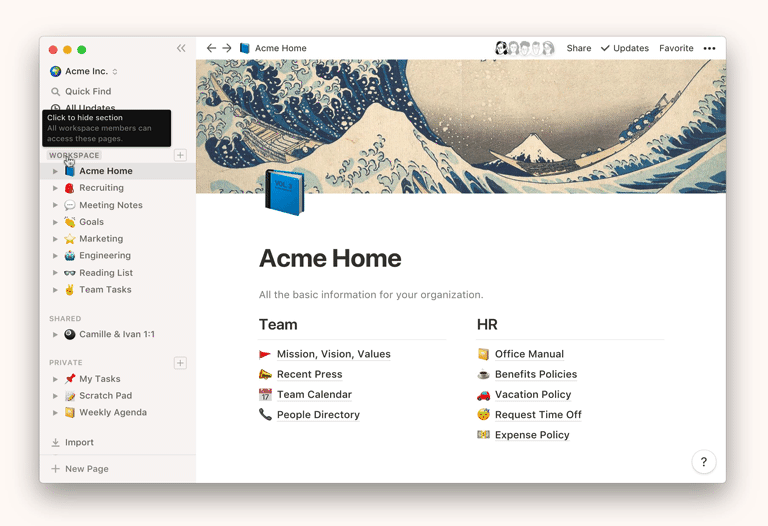This screenshot has height=526, width=768.
Task: Hide the Workspace section via its header
Action: click(74, 155)
